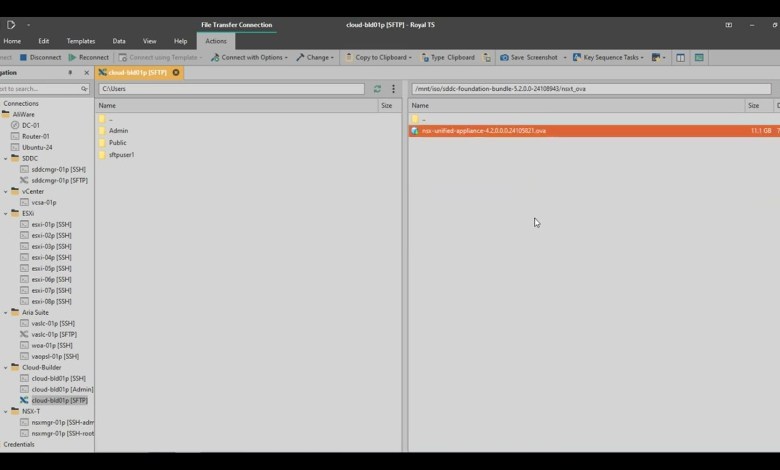Open the Copy to Clipboard dropdown
Image resolution: width=780 pixels, height=470 pixels.
(379, 57)
